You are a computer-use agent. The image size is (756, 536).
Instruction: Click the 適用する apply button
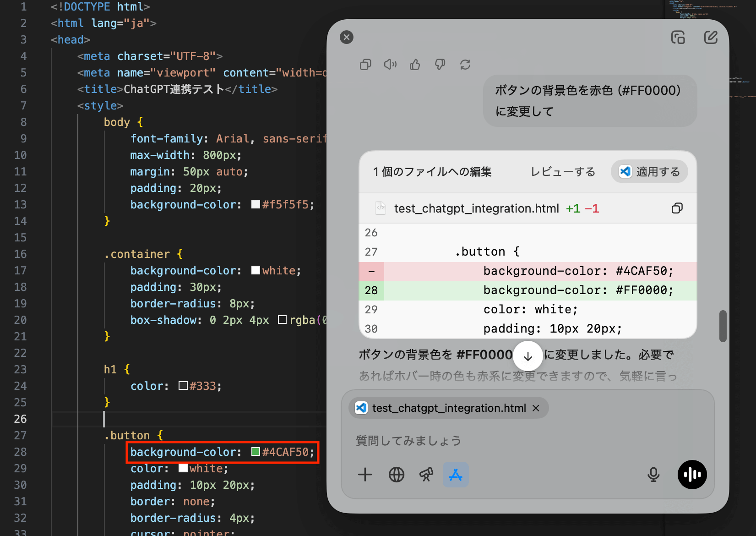click(649, 172)
